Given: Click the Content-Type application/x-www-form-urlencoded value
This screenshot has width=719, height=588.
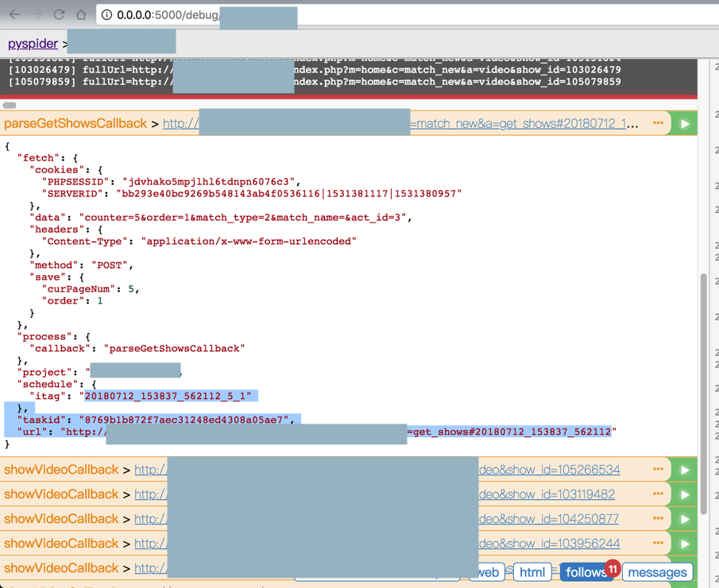Looking at the screenshot, I should [249, 242].
